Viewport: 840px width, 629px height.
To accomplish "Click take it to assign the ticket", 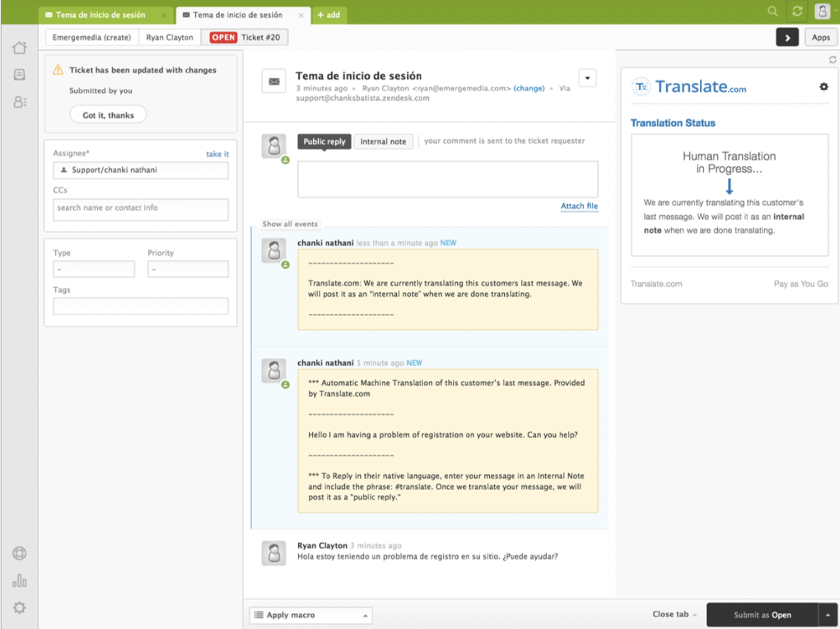I will (x=217, y=154).
